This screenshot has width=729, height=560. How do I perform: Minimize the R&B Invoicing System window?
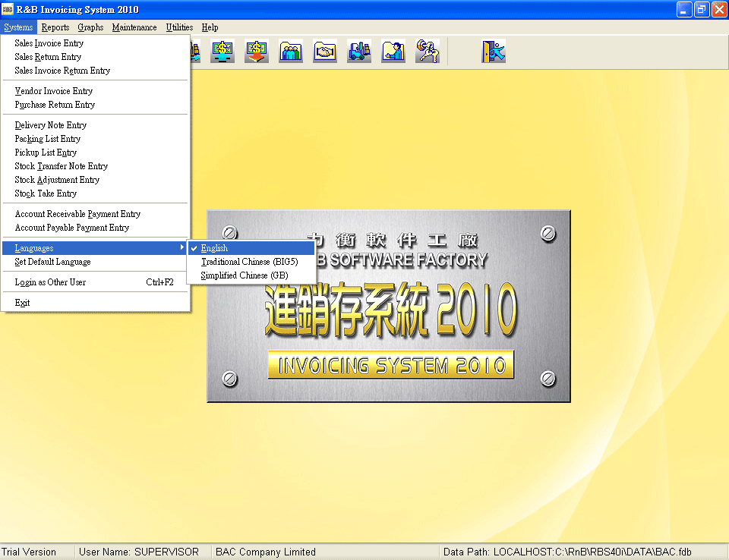point(684,10)
